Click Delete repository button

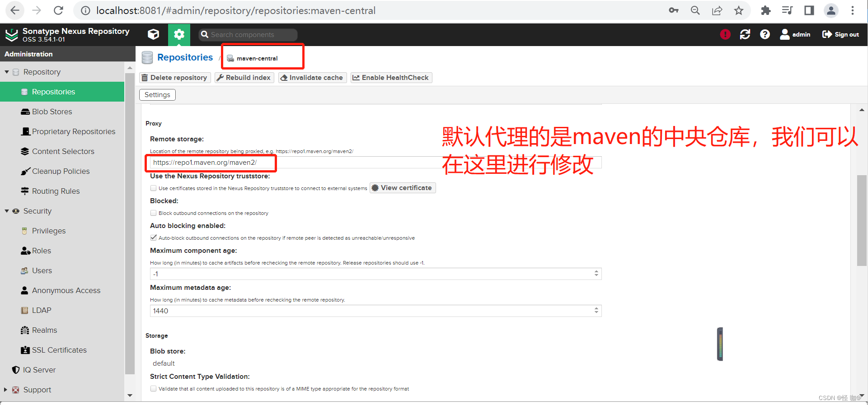175,78
